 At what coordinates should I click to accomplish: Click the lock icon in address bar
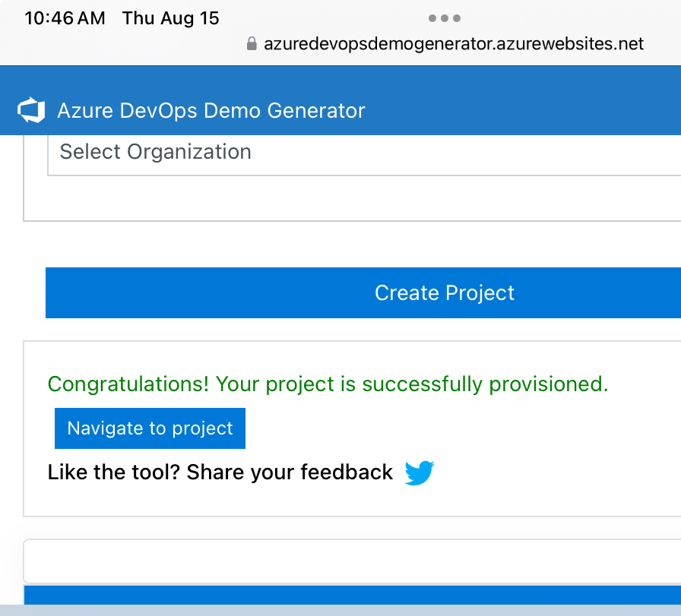(252, 43)
